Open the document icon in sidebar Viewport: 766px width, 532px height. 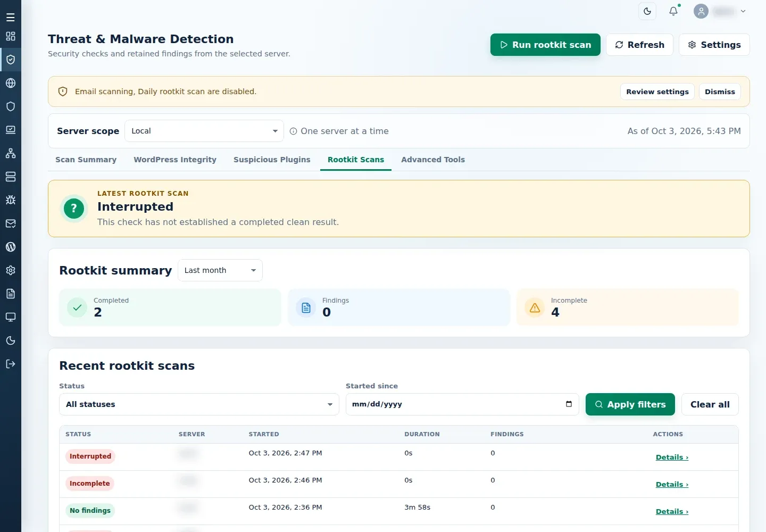[x=10, y=294]
